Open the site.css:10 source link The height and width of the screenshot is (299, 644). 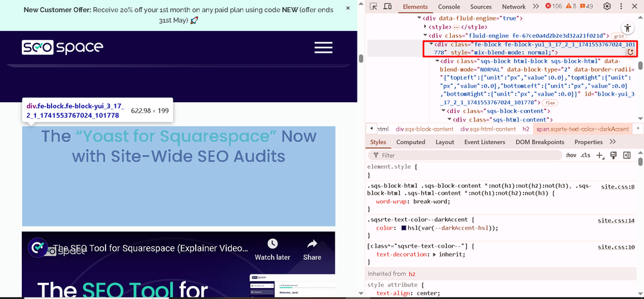[x=616, y=247]
